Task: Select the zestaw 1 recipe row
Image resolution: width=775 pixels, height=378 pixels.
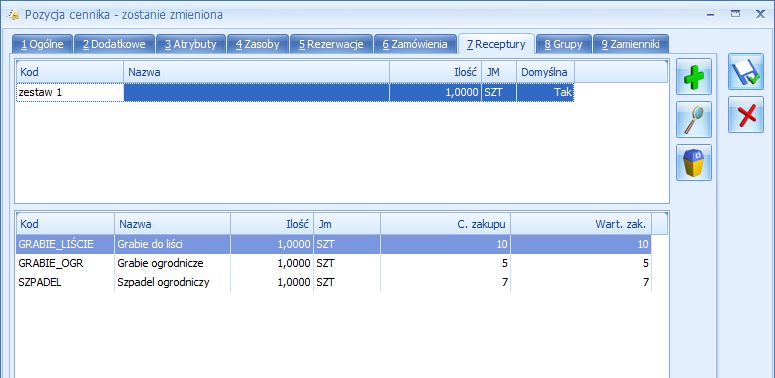Action: tap(295, 92)
